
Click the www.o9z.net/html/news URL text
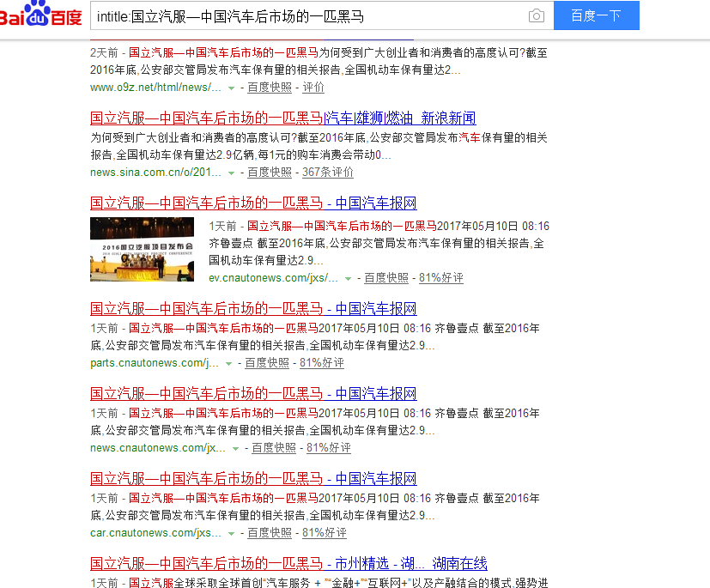pyautogui.click(x=155, y=88)
